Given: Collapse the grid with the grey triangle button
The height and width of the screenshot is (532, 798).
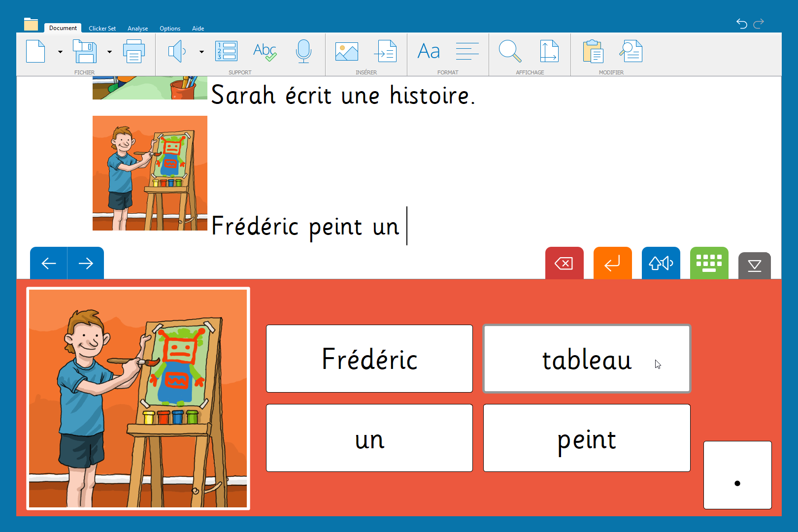Looking at the screenshot, I should click(754, 266).
